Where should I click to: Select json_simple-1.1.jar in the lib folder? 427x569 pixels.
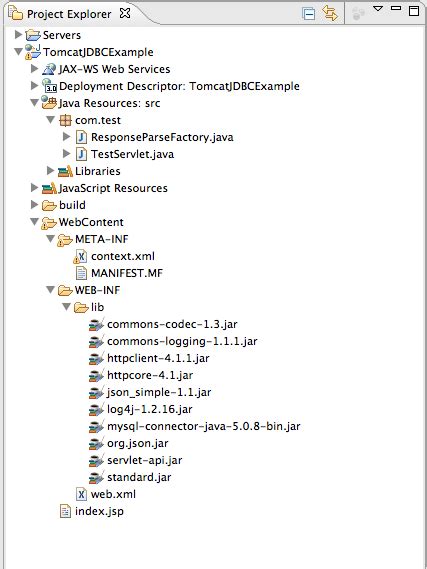point(159,393)
